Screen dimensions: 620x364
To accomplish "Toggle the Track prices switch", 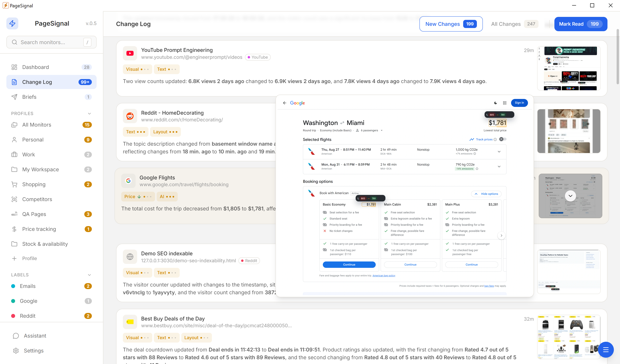I will point(503,139).
